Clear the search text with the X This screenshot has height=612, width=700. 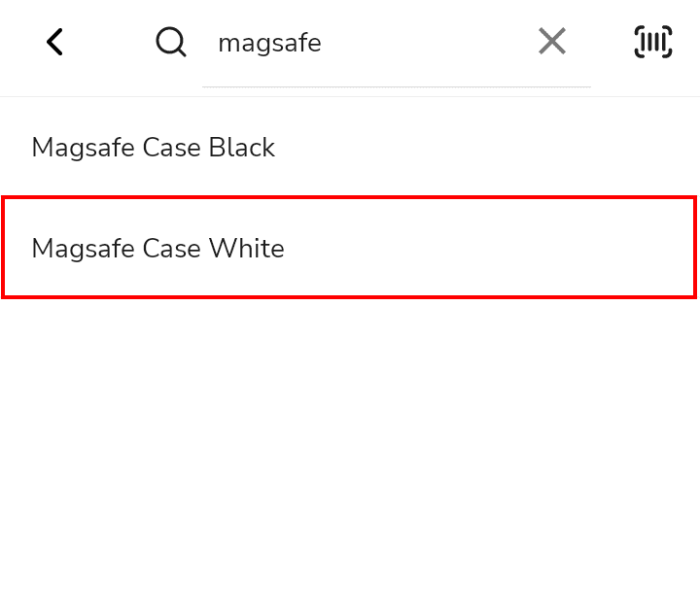pyautogui.click(x=552, y=41)
